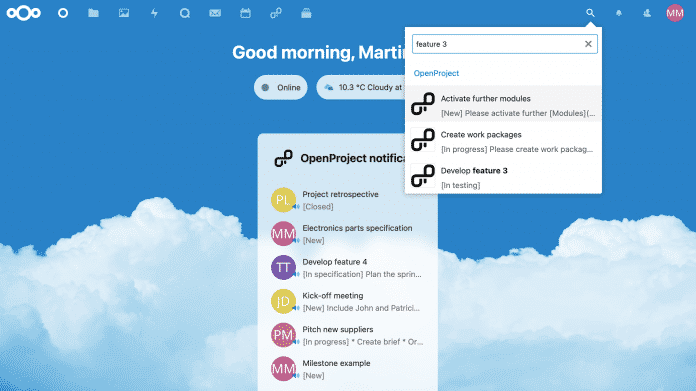
Task: Open the Files folder icon
Action: (93, 13)
